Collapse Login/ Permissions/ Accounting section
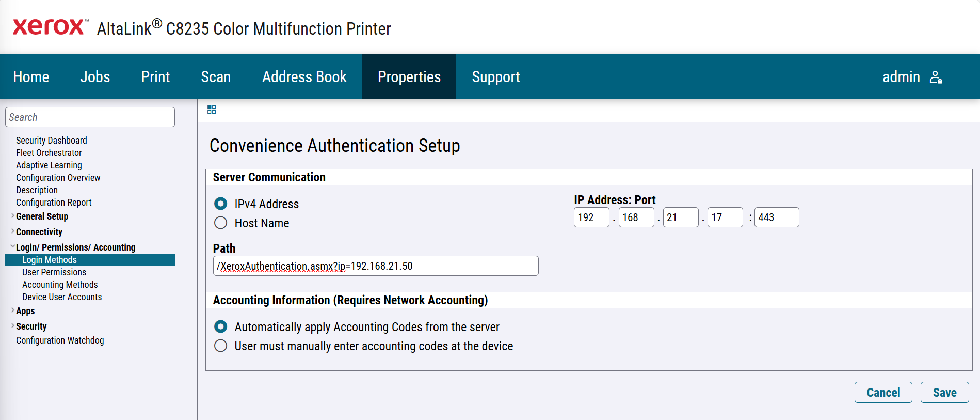The width and height of the screenshot is (980, 420). coord(13,247)
